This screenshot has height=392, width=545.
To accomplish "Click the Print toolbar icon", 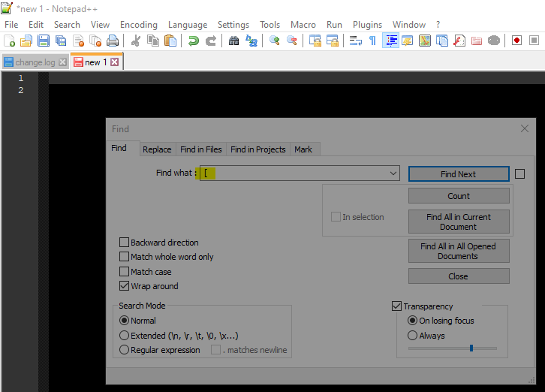I will [113, 41].
